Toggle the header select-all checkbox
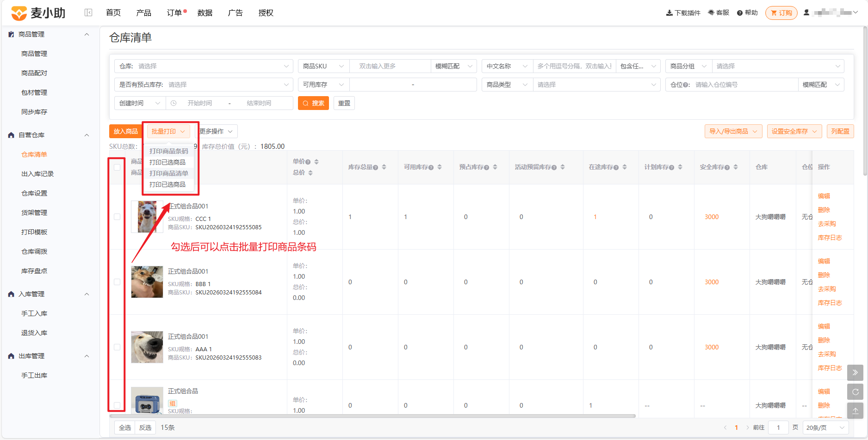868x440 pixels. [x=117, y=167]
